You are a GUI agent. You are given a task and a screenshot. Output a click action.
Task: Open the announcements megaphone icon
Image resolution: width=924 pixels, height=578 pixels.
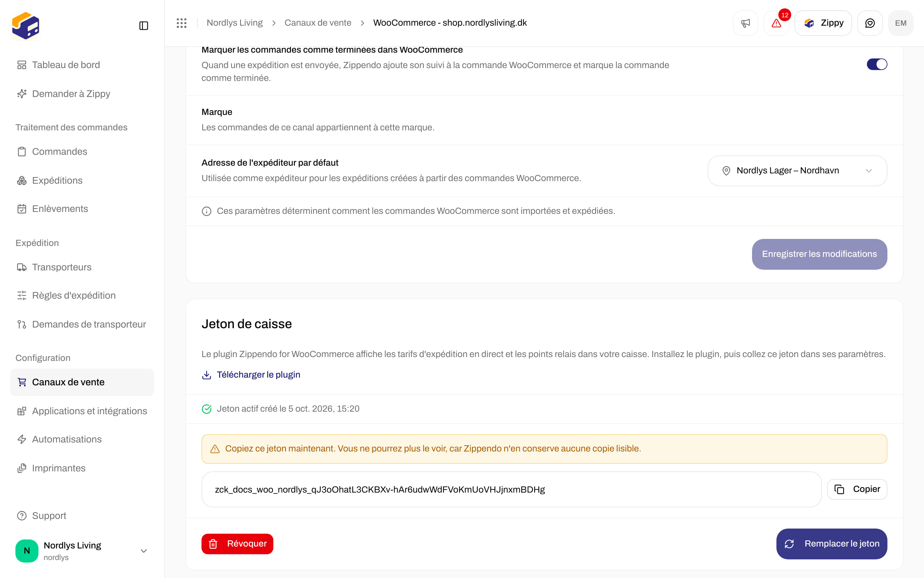pyautogui.click(x=745, y=23)
